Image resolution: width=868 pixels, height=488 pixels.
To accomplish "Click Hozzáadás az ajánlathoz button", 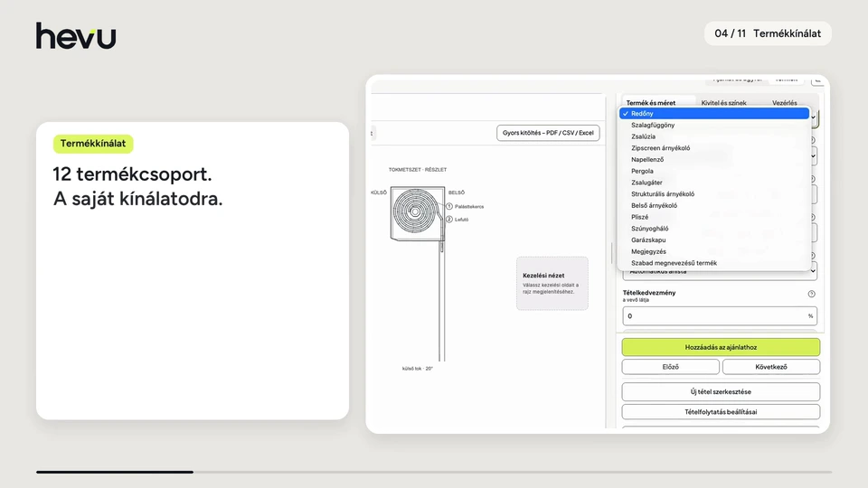I will pos(721,347).
